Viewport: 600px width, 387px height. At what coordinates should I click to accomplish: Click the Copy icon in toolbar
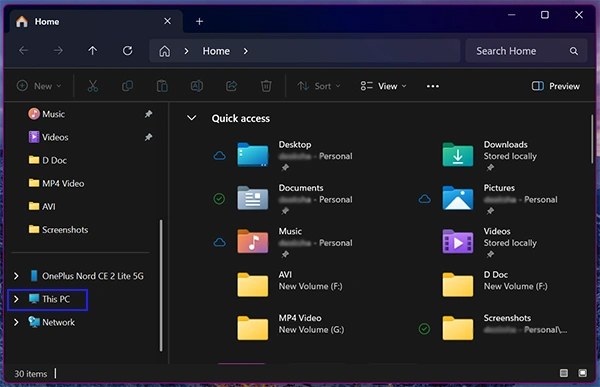127,86
